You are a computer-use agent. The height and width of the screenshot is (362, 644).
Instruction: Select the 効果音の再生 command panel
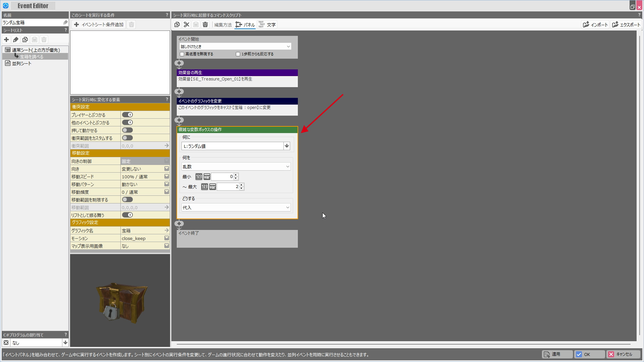pyautogui.click(x=237, y=78)
